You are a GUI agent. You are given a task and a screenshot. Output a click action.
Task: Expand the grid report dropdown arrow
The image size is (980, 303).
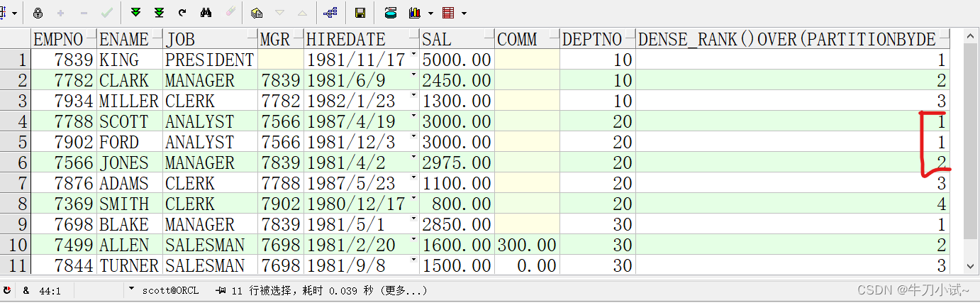point(464,13)
